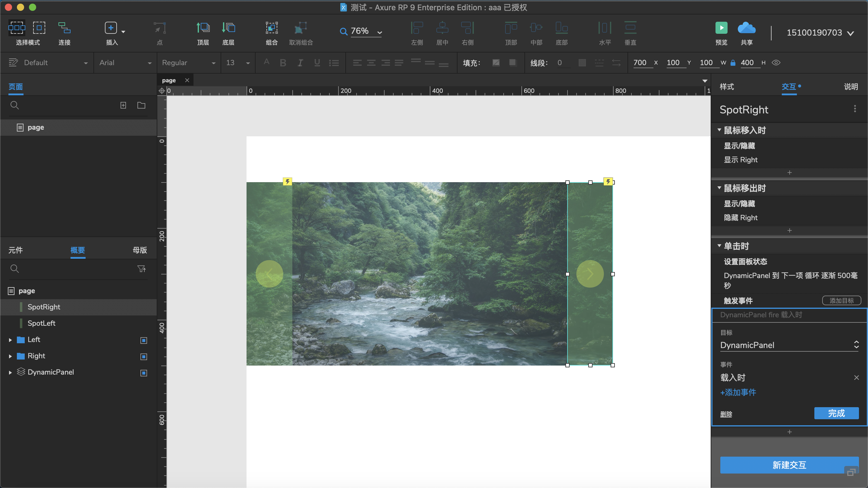Click the +添加事件 (Add event) link
Viewport: 868px width, 488px height.
click(738, 392)
